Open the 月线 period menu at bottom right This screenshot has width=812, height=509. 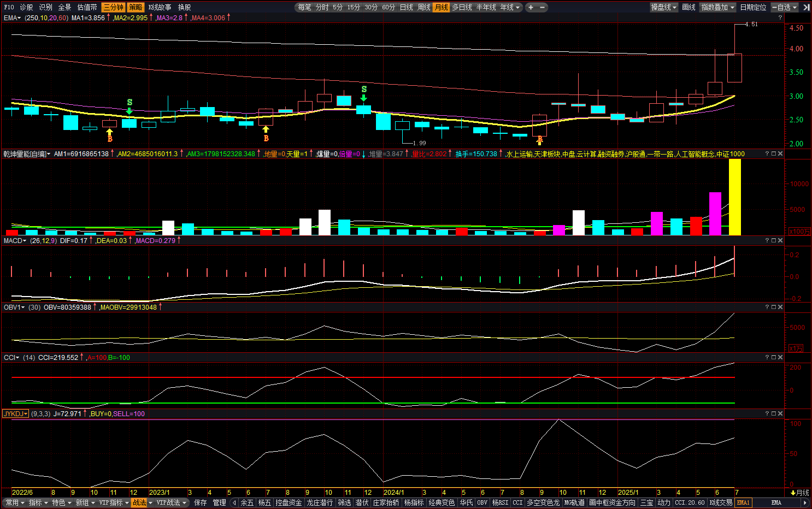(x=801, y=493)
